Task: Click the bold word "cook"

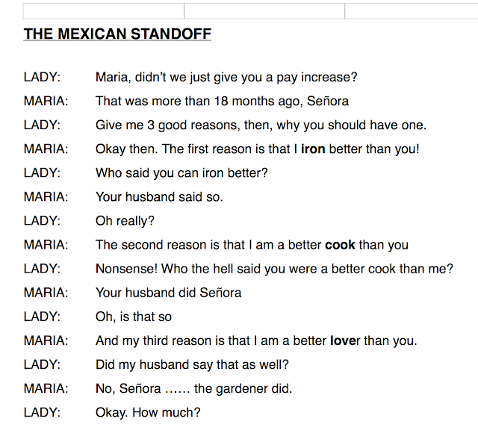Action: (x=340, y=245)
